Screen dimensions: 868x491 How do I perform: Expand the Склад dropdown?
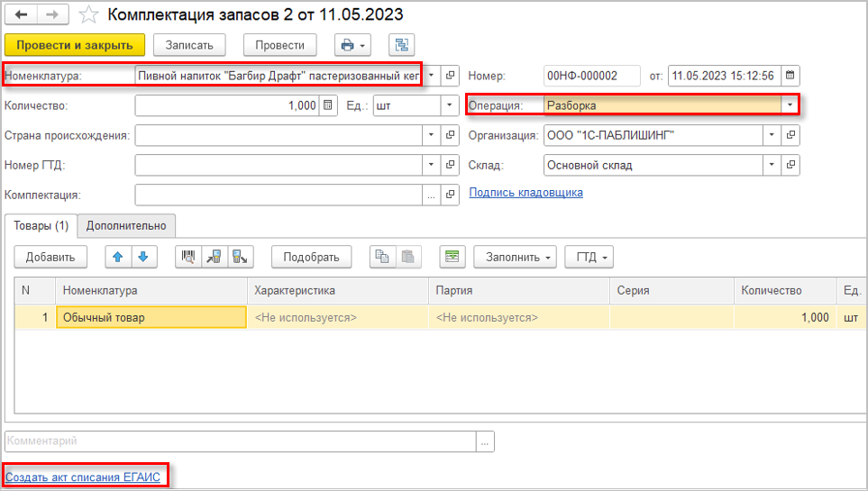coord(772,165)
